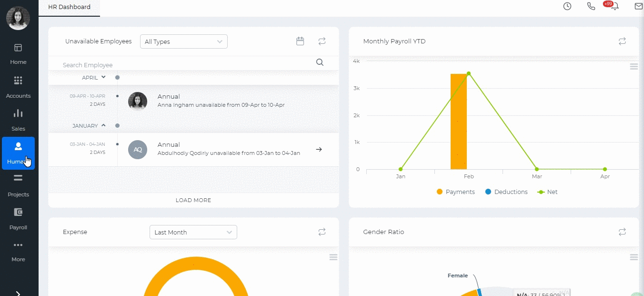The image size is (644, 296).
Task: Click the Net data point for Feb
Action: 469,73
